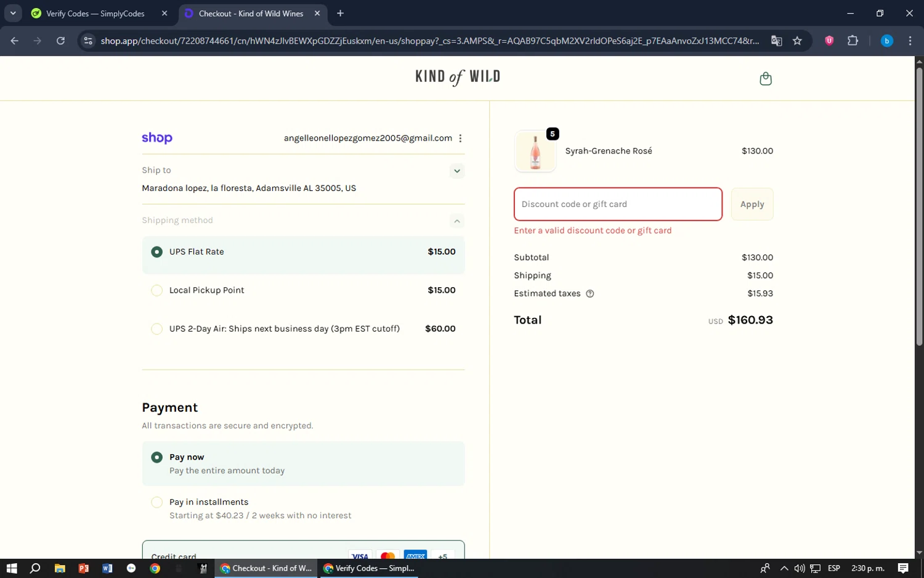Open the browser extensions puzzle icon
The height and width of the screenshot is (578, 924).
point(853,41)
